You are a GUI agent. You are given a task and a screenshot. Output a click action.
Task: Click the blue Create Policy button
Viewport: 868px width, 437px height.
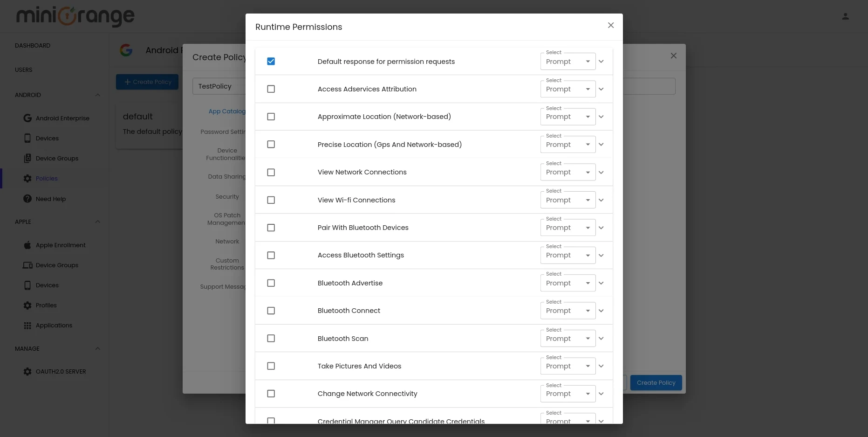click(656, 382)
